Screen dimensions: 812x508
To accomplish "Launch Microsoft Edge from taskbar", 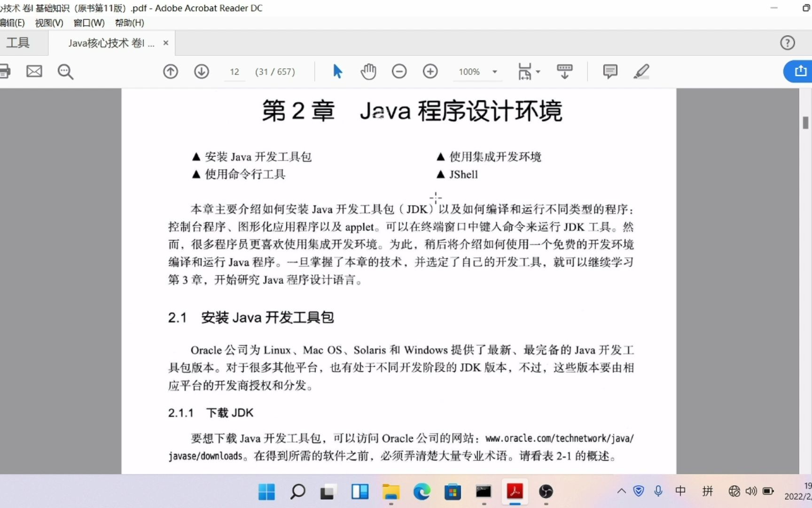I will pos(422,492).
